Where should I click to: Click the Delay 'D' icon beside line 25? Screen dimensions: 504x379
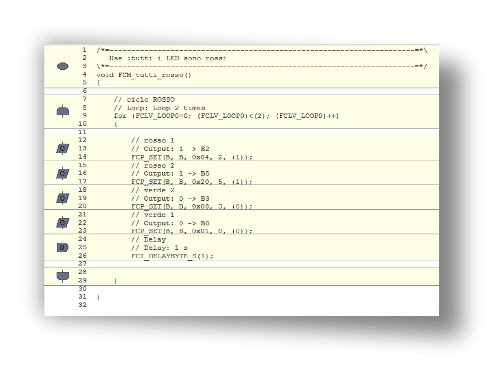tap(63, 247)
